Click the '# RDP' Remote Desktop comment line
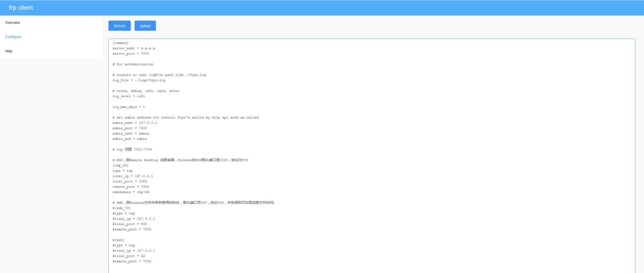Viewport: 644px width, 273px height. tap(180, 160)
